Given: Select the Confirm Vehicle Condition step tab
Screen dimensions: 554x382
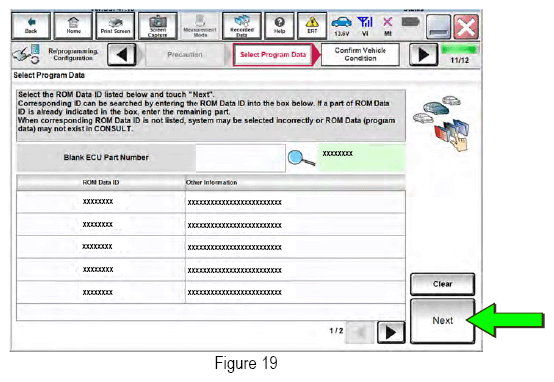Looking at the screenshot, I should [x=360, y=54].
